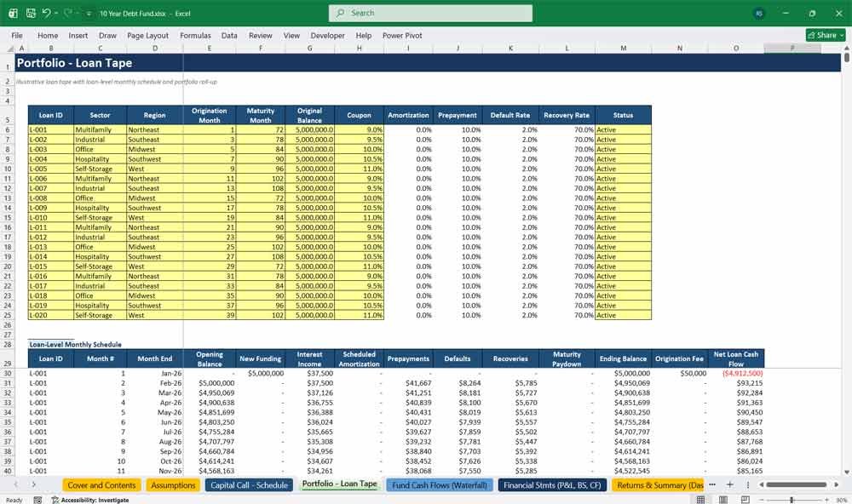Switch to Page Break Preview icon
The image size is (852, 504).
(745, 500)
